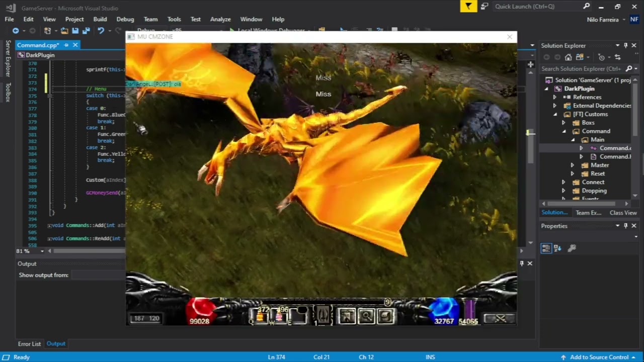The image size is (644, 362).
Task: Expand the External Dependencies node
Action: [555, 106]
